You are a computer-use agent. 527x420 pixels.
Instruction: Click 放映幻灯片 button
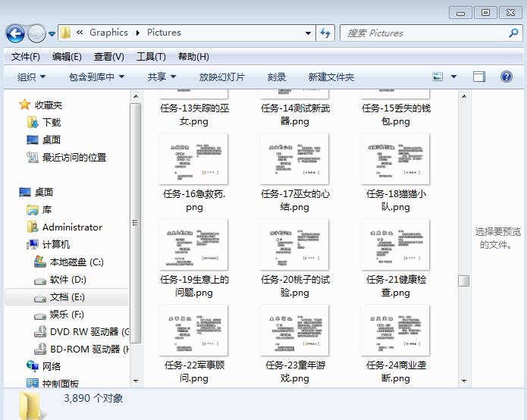(221, 77)
